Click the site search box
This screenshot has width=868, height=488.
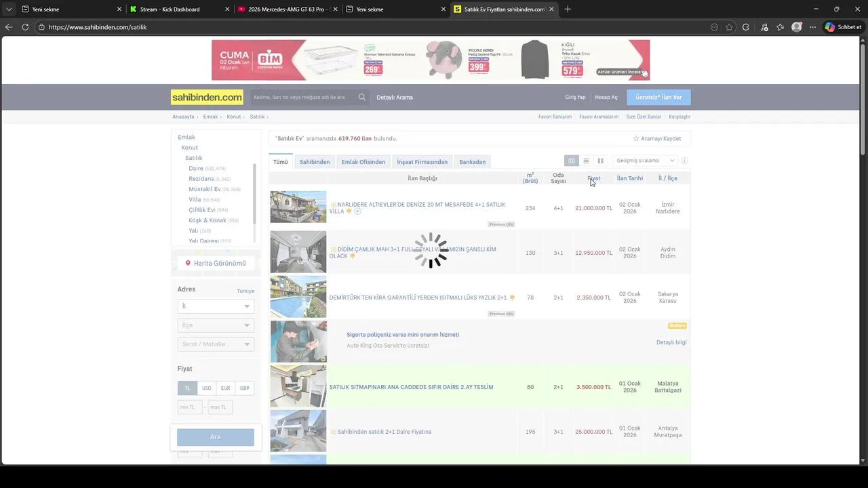[304, 98]
